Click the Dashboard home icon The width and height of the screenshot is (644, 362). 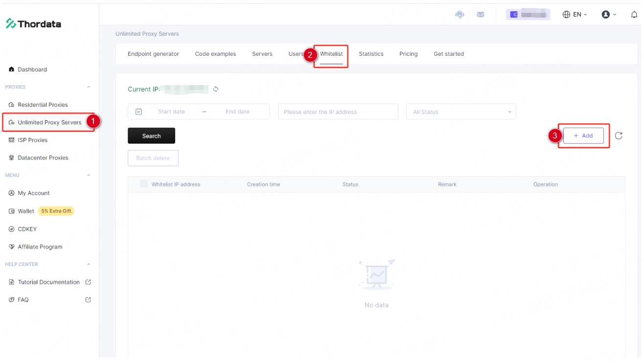click(12, 69)
